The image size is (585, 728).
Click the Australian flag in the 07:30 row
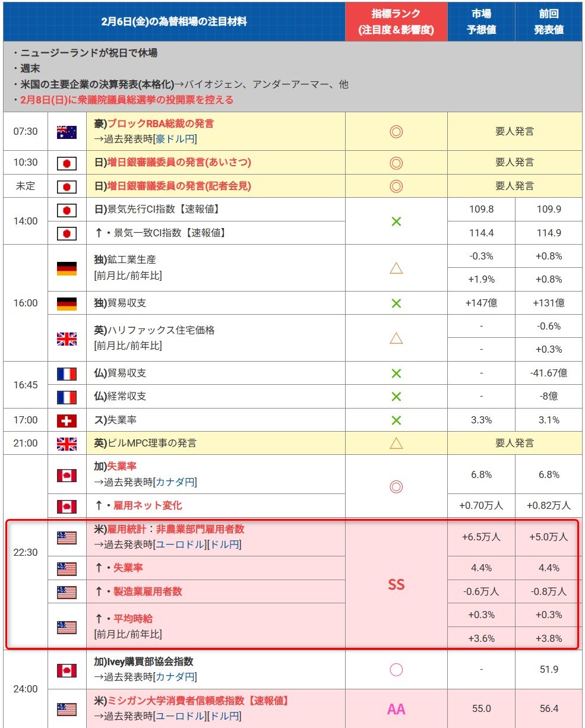click(x=67, y=132)
